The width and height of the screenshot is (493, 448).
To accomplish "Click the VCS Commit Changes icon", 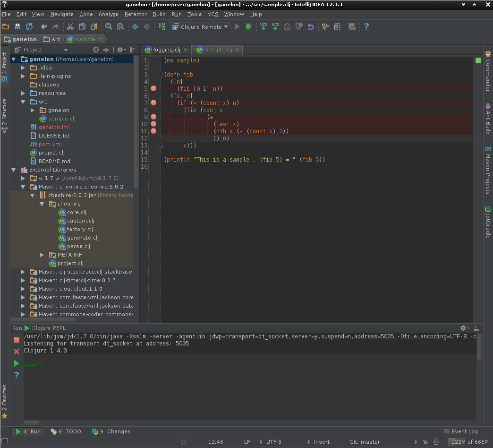I will pyautogui.click(x=275, y=27).
